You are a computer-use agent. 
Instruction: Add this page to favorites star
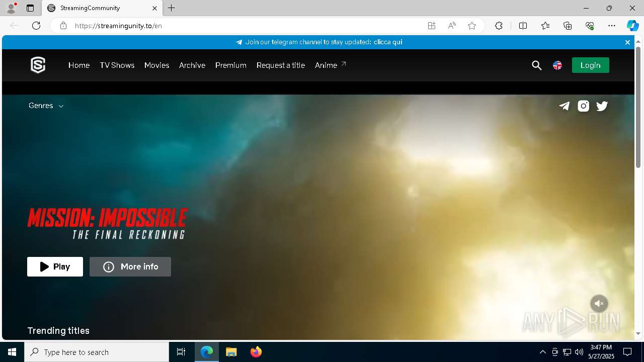(472, 26)
